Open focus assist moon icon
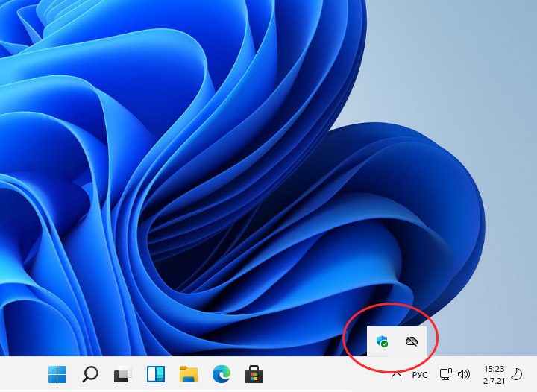 516,374
